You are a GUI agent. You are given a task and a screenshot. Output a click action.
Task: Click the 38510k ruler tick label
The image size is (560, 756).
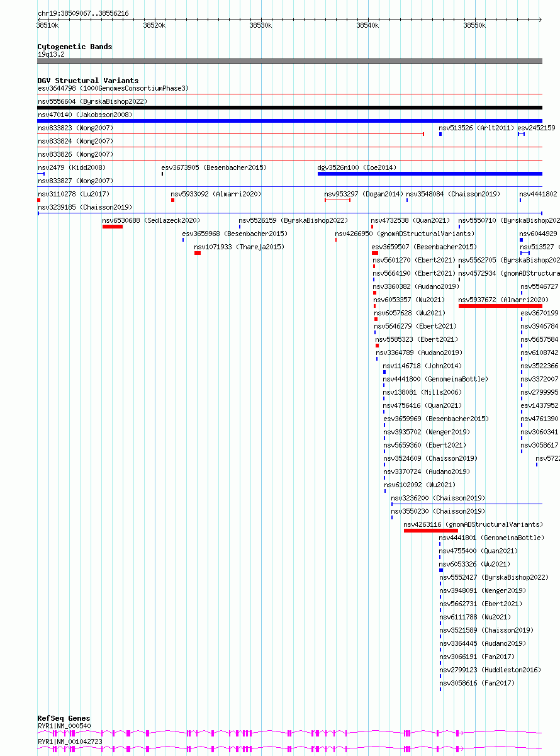[47, 26]
